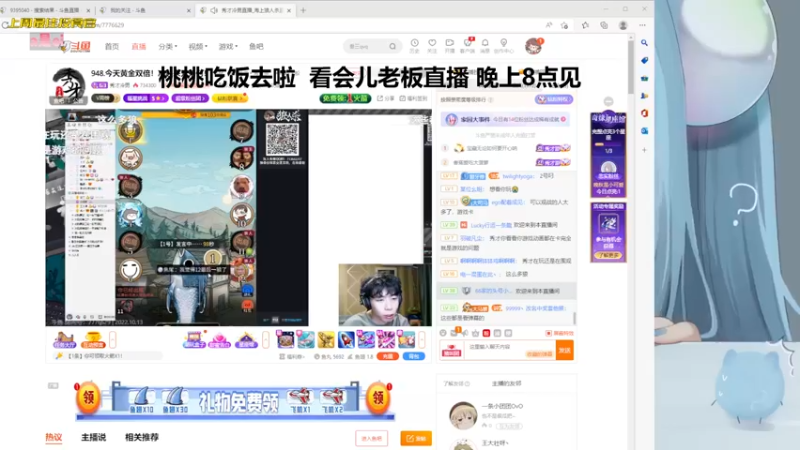800x450 pixels.
Task: Open the 任务大厅 icon below player
Action: coord(64,340)
